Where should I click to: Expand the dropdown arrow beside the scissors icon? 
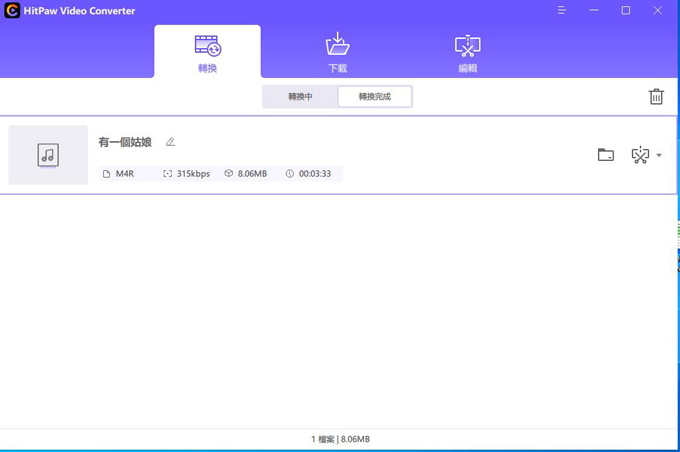click(x=659, y=156)
